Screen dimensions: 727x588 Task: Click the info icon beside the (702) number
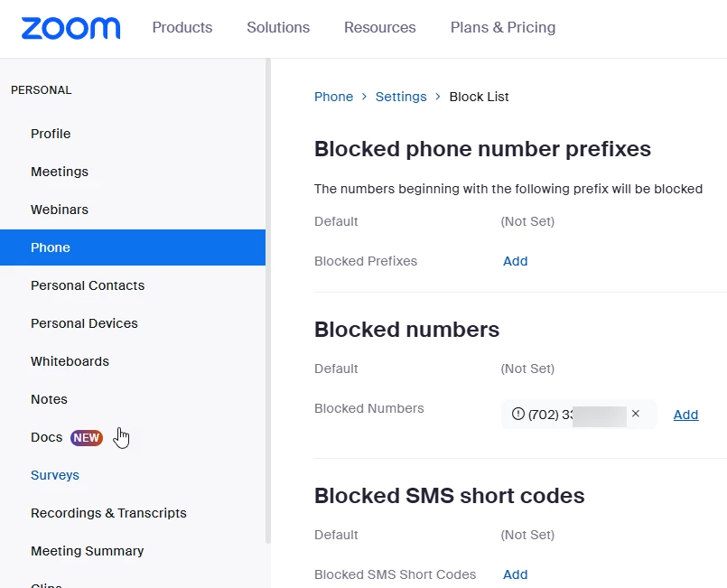[517, 415]
